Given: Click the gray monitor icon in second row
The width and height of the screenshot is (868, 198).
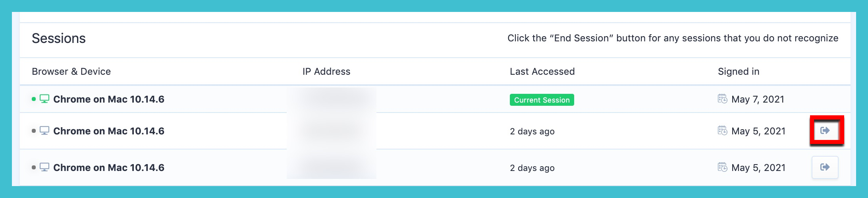Looking at the screenshot, I should (x=44, y=131).
